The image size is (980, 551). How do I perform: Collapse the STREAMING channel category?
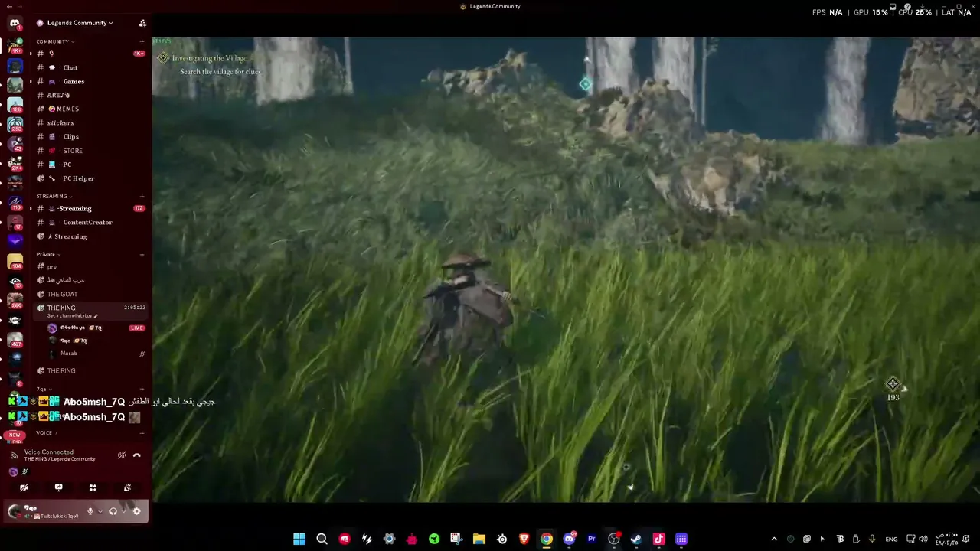54,196
